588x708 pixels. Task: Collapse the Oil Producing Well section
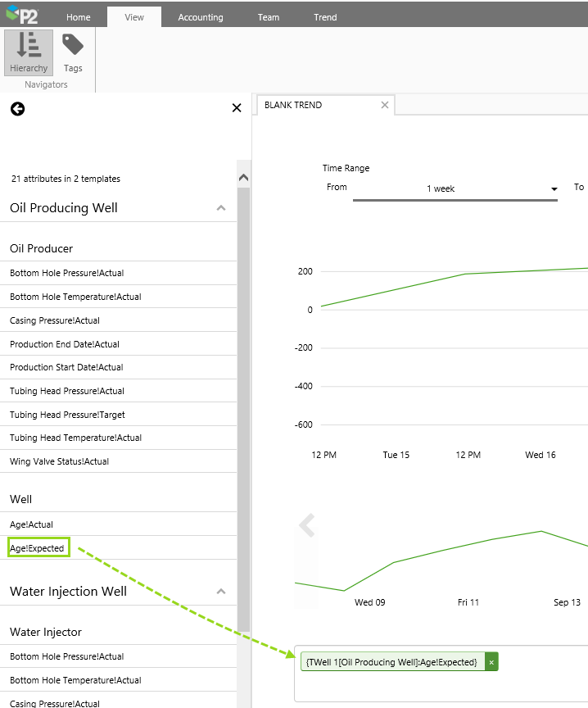[220, 208]
